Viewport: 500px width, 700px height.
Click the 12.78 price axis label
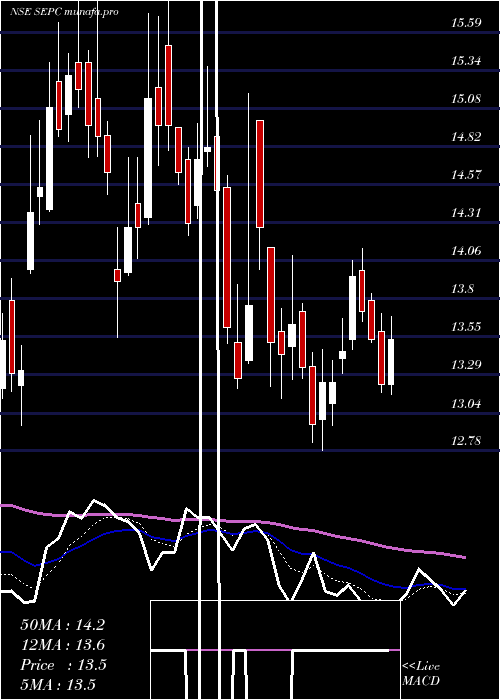(x=466, y=441)
